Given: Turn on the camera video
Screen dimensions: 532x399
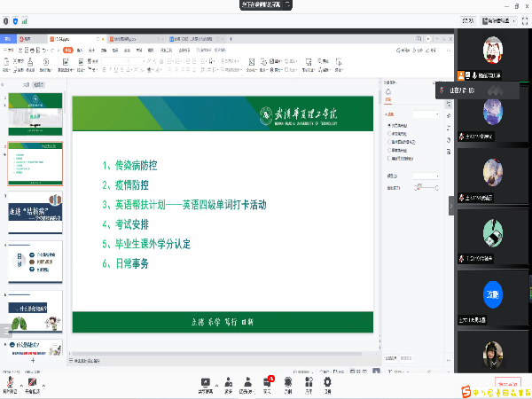Looking at the screenshot, I should point(32,381).
